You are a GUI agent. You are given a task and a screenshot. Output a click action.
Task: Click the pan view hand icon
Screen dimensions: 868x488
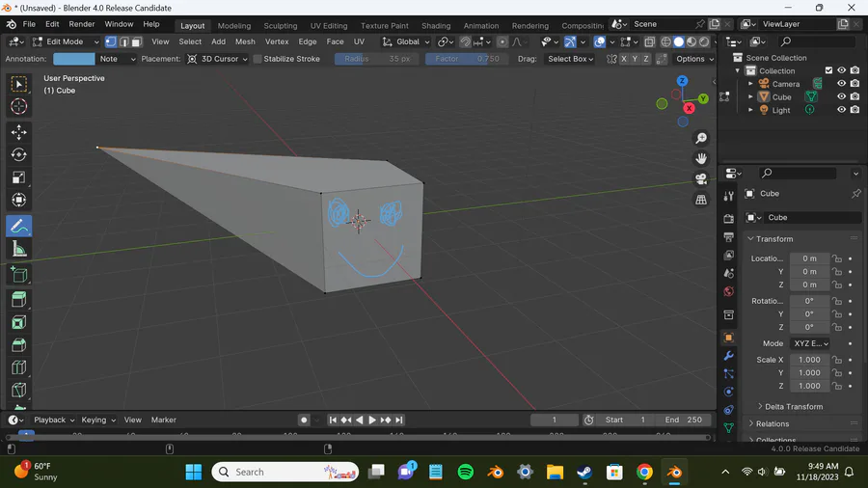coord(701,159)
